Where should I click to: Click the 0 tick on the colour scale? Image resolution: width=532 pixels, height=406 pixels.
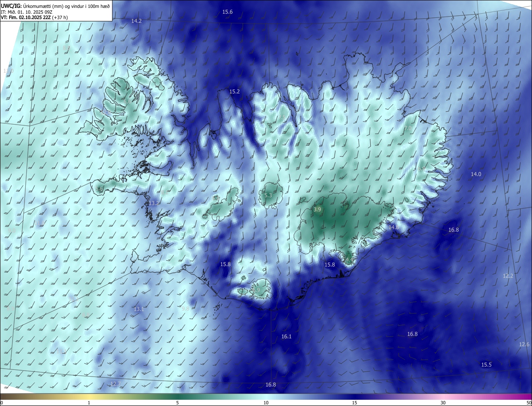click(x=2, y=403)
